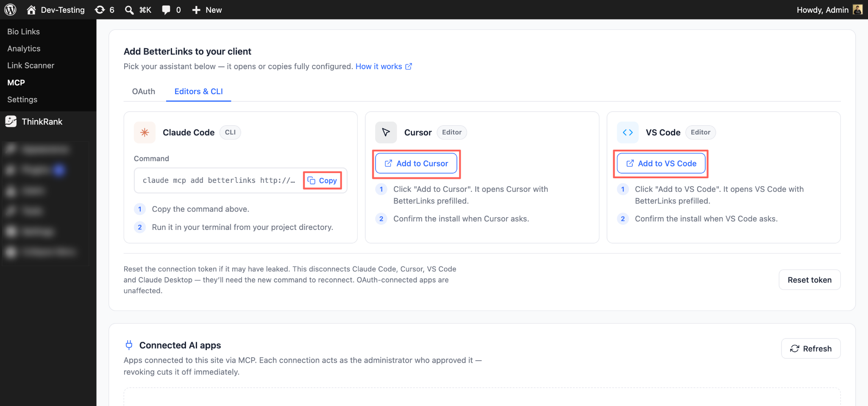The image size is (868, 406).
Task: Click the Editor badge beside VS Code
Action: click(x=701, y=132)
